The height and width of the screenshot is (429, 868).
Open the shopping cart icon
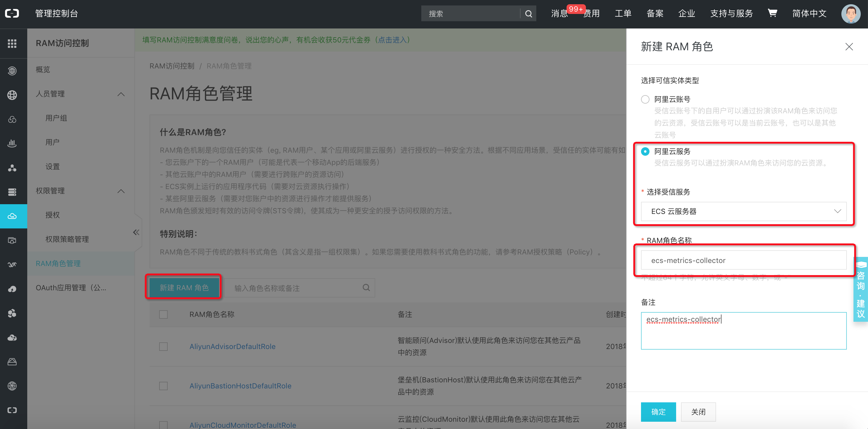click(772, 13)
